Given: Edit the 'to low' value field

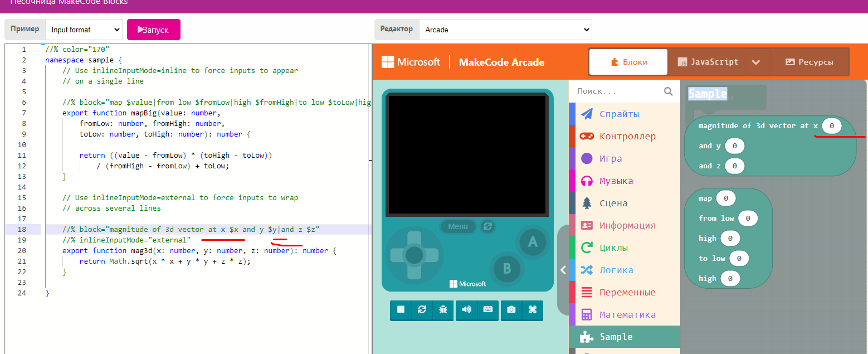Looking at the screenshot, I should click(739, 258).
